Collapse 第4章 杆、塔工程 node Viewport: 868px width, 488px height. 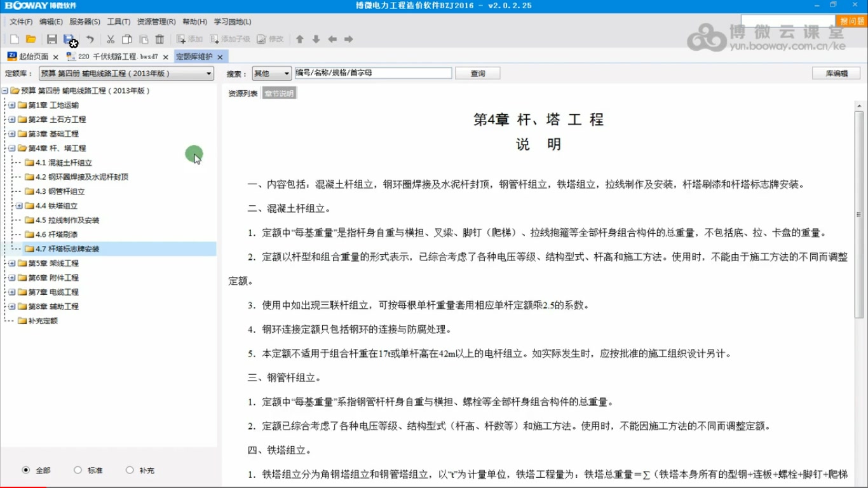[11, 148]
